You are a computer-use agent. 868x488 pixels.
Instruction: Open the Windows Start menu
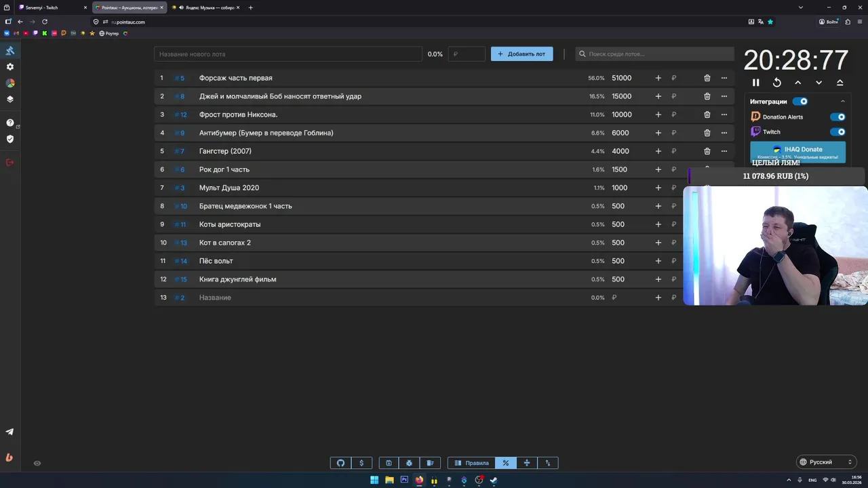click(x=374, y=480)
